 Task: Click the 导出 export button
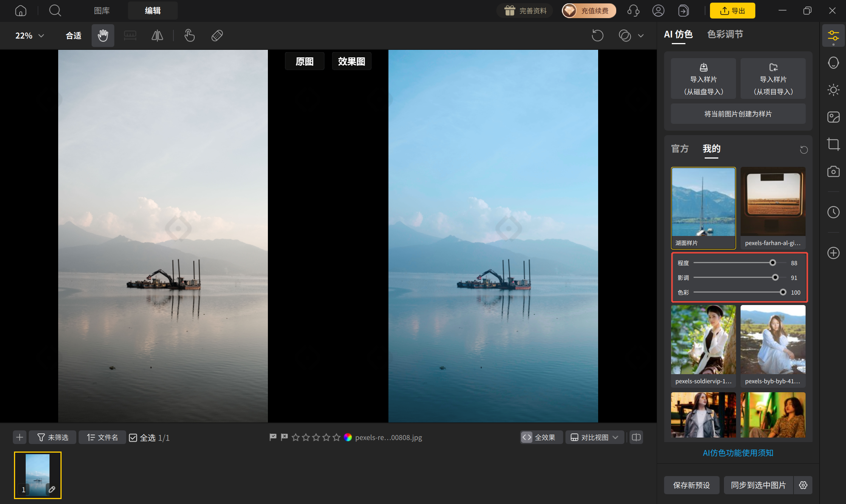click(732, 11)
